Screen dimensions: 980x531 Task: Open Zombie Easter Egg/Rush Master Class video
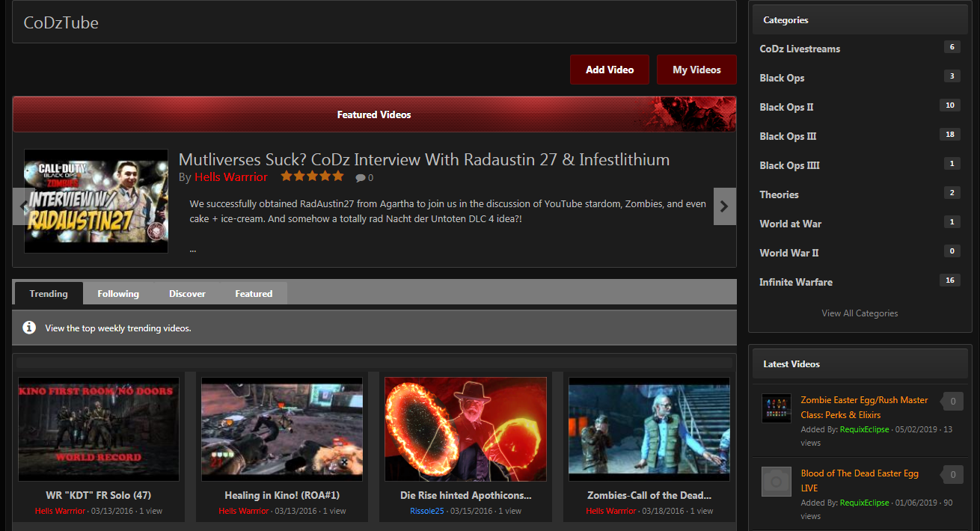864,408
